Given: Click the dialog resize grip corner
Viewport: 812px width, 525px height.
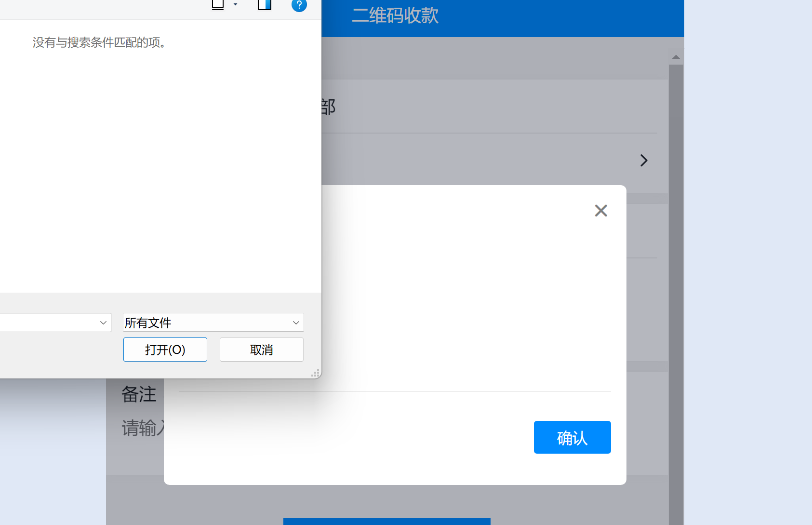Looking at the screenshot, I should pyautogui.click(x=316, y=373).
